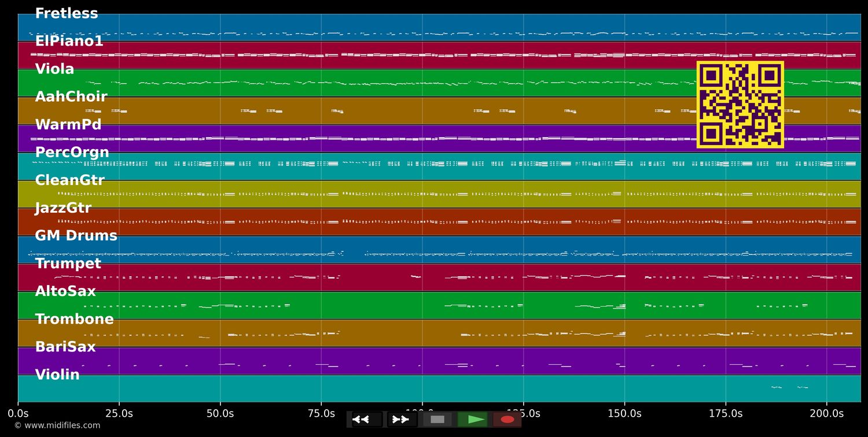Select the Fretless track label

(67, 14)
